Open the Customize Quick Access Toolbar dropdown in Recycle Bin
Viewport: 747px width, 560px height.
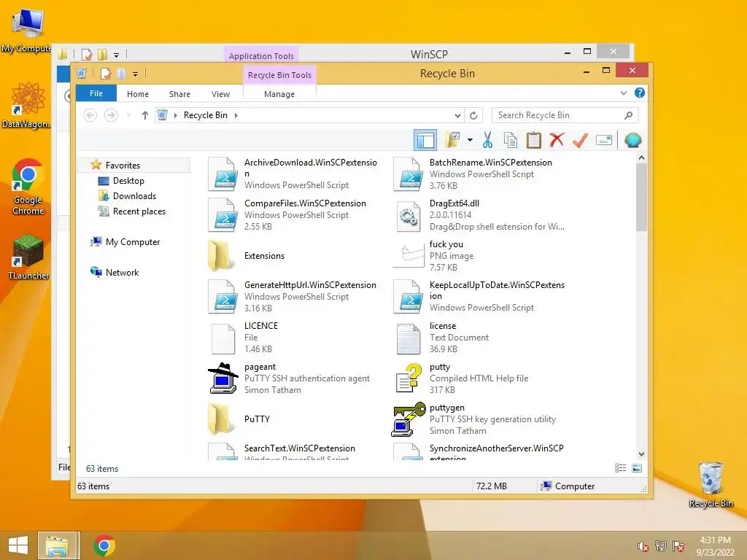(135, 74)
